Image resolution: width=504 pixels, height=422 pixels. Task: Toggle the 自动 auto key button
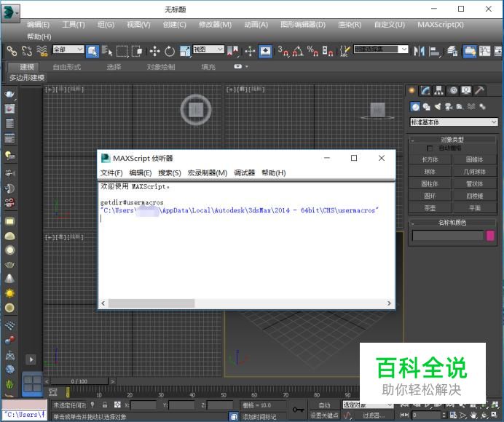coord(324,405)
